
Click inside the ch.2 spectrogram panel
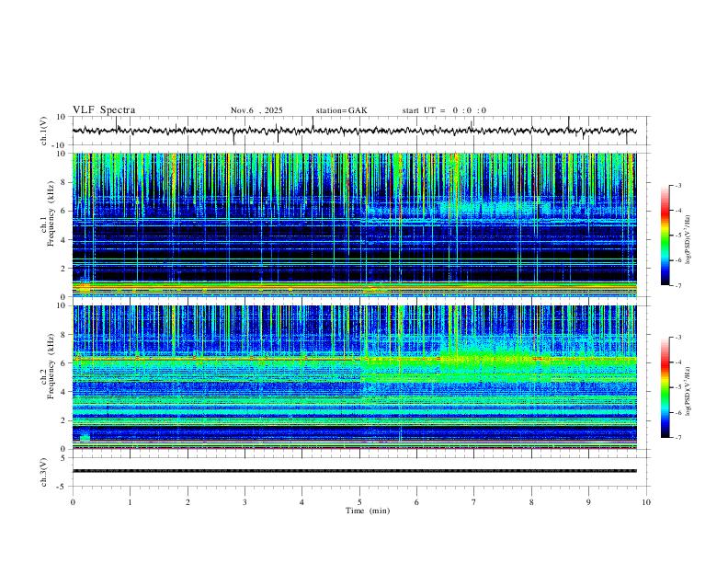[354, 377]
